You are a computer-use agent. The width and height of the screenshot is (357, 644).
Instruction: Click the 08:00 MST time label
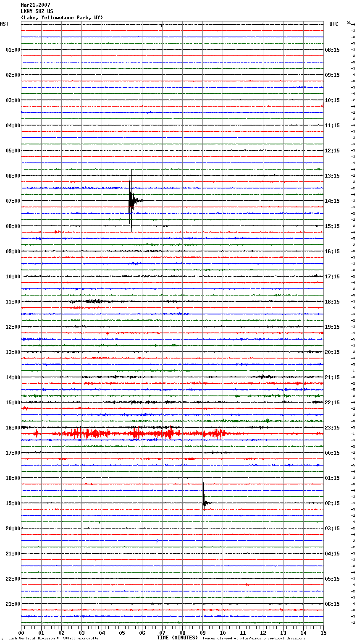[13, 226]
